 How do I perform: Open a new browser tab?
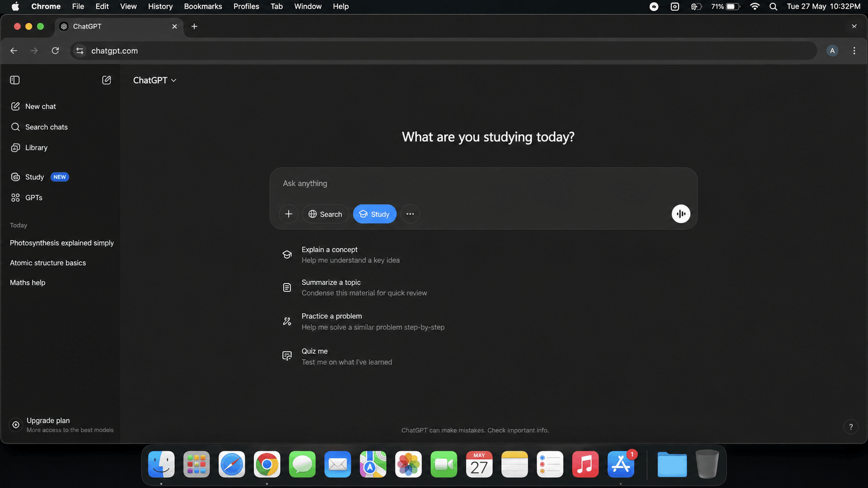point(194,26)
